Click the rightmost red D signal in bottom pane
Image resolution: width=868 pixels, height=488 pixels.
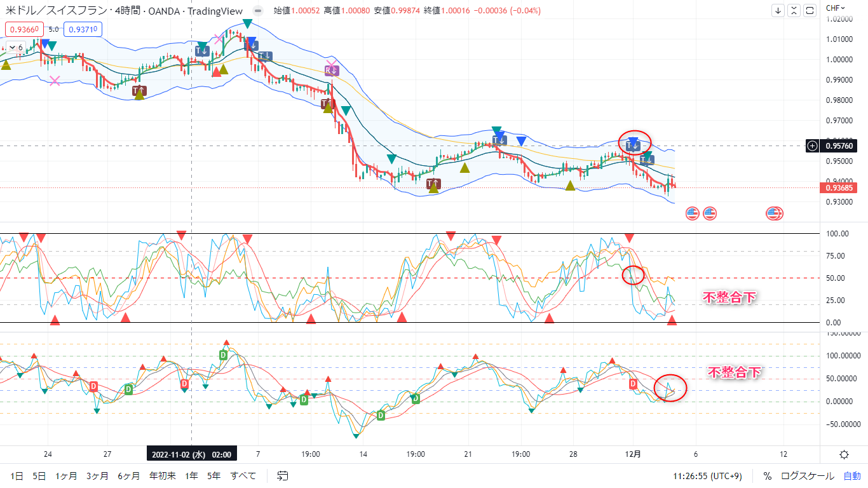click(633, 384)
